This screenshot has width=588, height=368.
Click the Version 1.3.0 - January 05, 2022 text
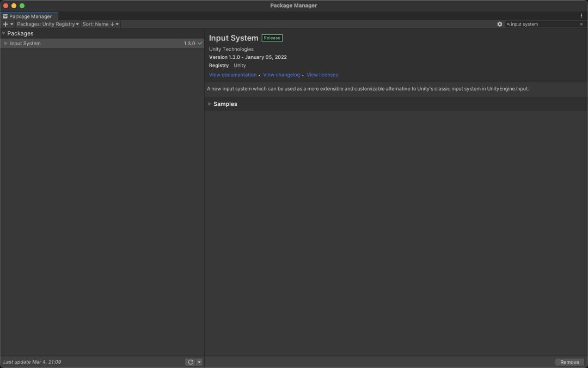[248, 57]
